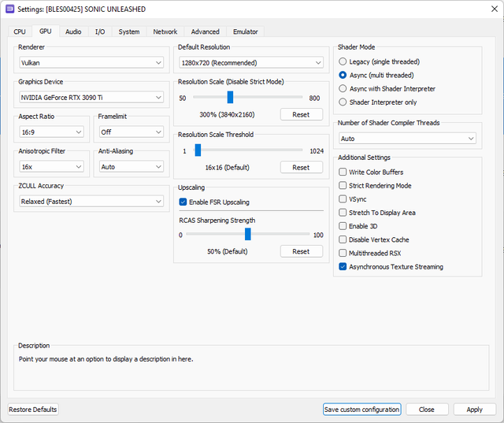Open the Advanced tab
This screenshot has height=423, width=504.
[x=205, y=32]
